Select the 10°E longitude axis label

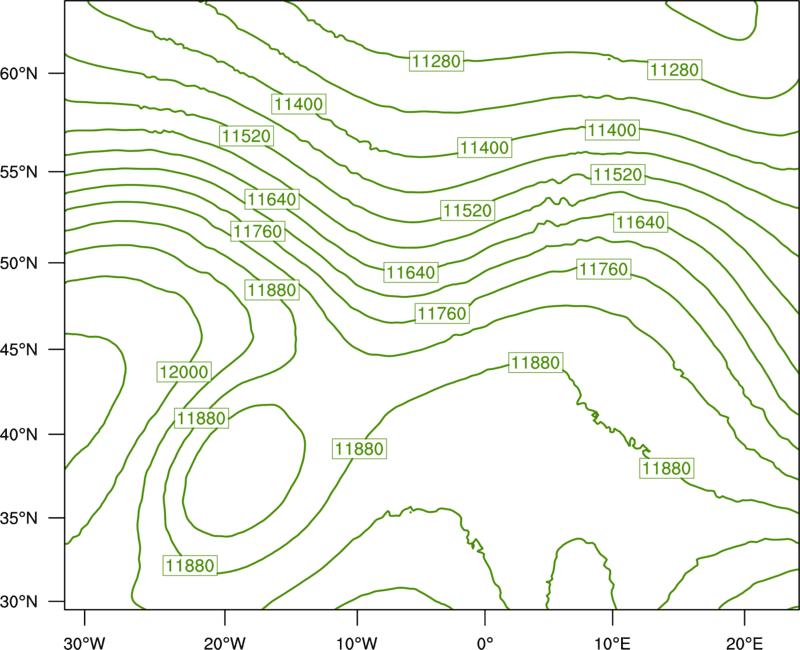(x=612, y=643)
